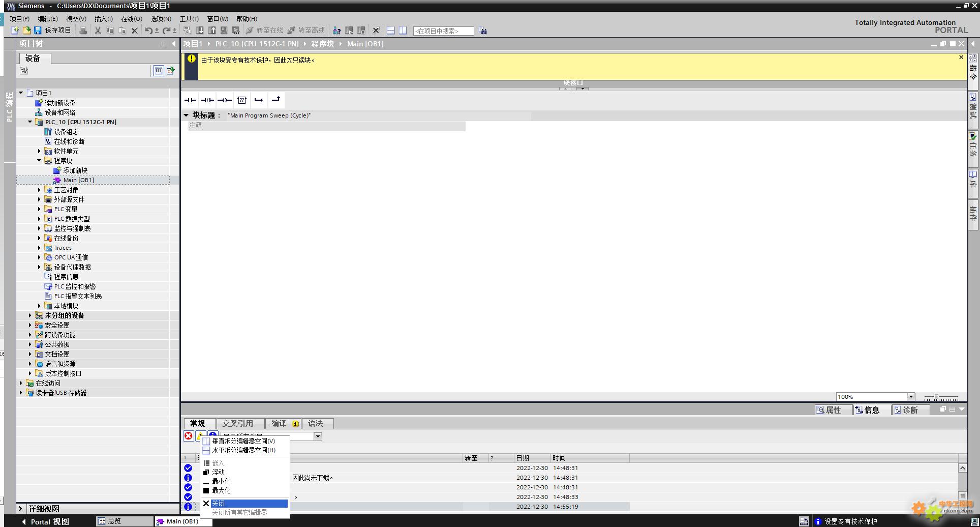The height and width of the screenshot is (527, 980).
Task: Collapse the PLC_10 [CPU 1512C-1 PN] node
Action: click(x=30, y=122)
